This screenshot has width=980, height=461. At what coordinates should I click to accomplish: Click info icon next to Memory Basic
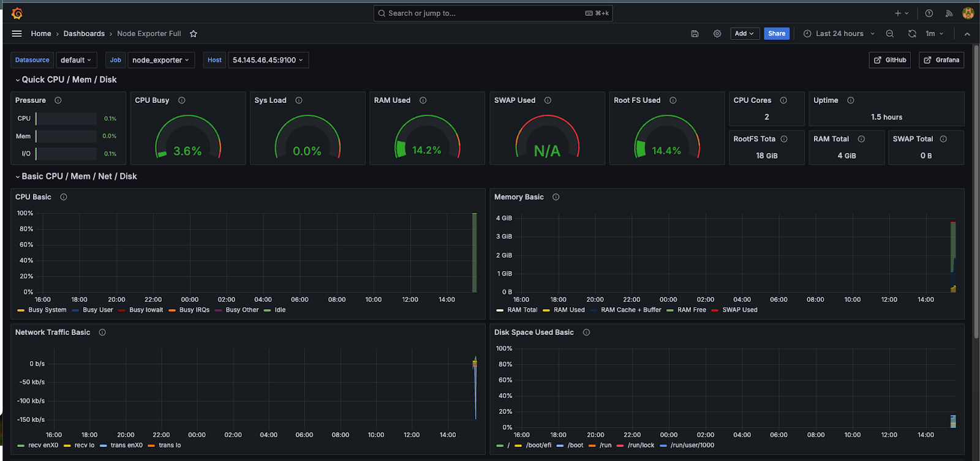[x=556, y=197]
